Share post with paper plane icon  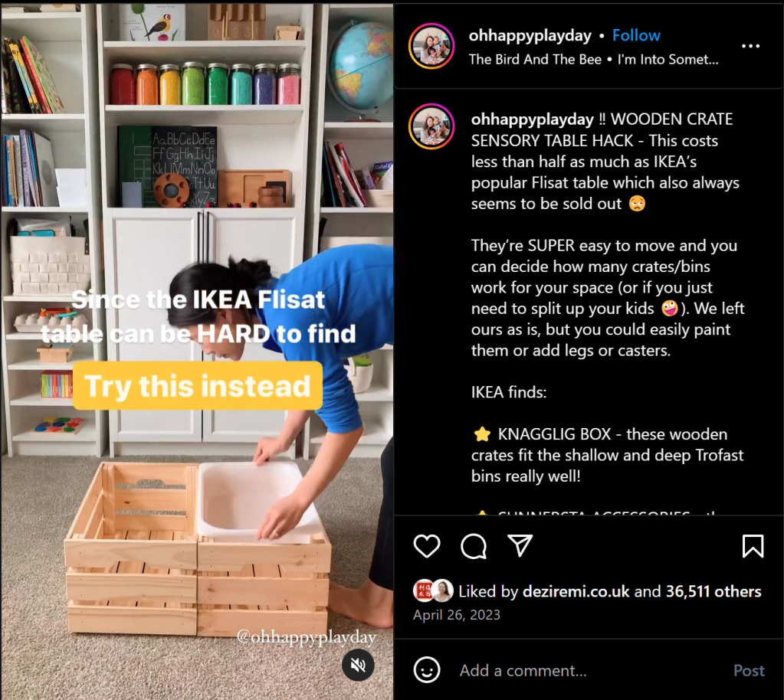click(520, 545)
